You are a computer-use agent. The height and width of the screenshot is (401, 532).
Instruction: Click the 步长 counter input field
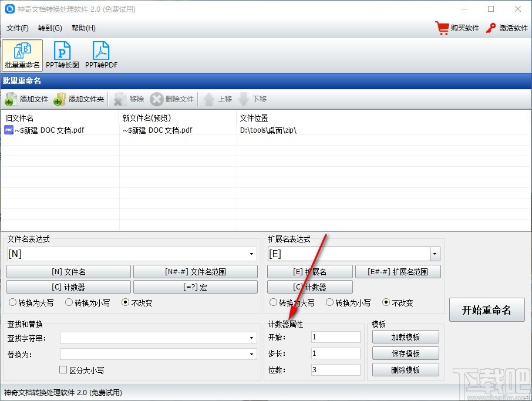click(x=335, y=353)
